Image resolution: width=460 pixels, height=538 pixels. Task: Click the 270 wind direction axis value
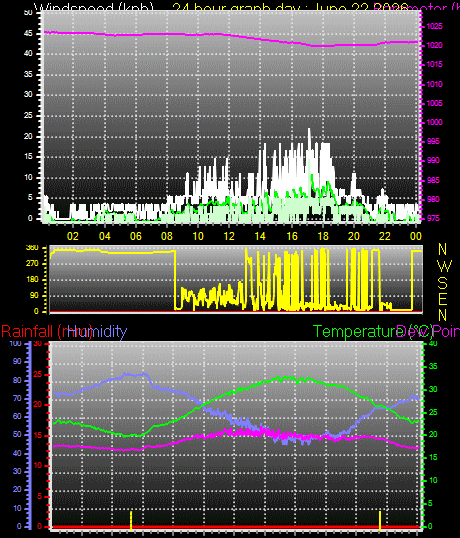32,264
